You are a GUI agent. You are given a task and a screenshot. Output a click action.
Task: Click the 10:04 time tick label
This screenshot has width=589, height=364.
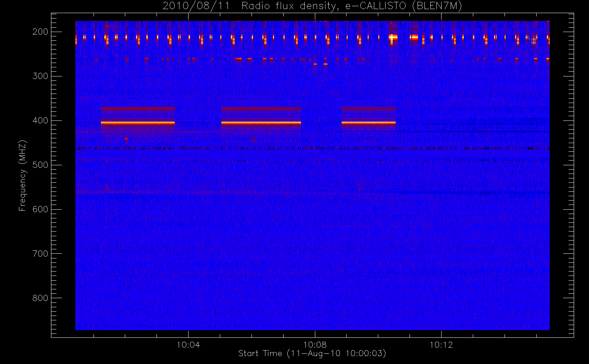[x=188, y=345]
